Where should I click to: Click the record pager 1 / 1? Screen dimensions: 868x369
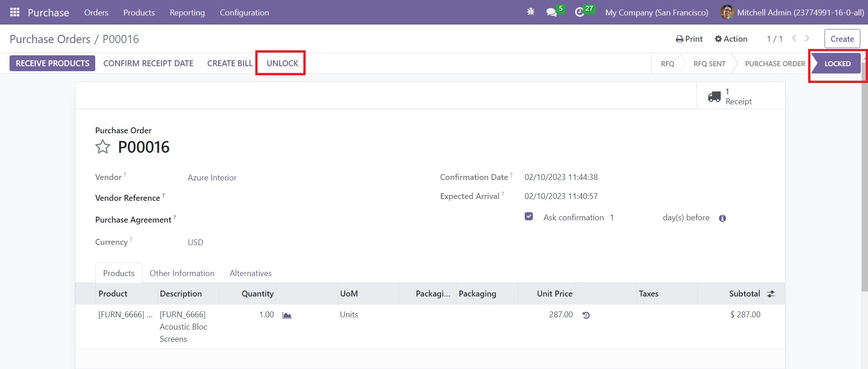click(775, 39)
